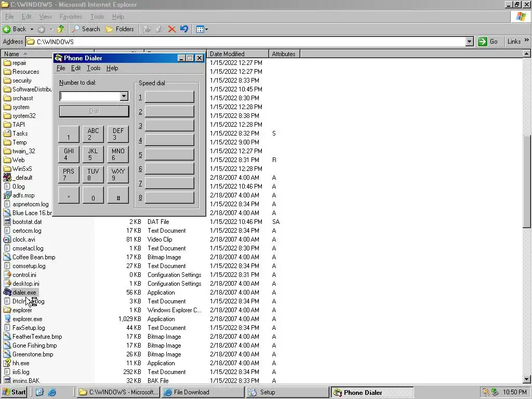Click the keypad 0 button
The width and height of the screenshot is (532, 399).
pyautogui.click(x=93, y=195)
